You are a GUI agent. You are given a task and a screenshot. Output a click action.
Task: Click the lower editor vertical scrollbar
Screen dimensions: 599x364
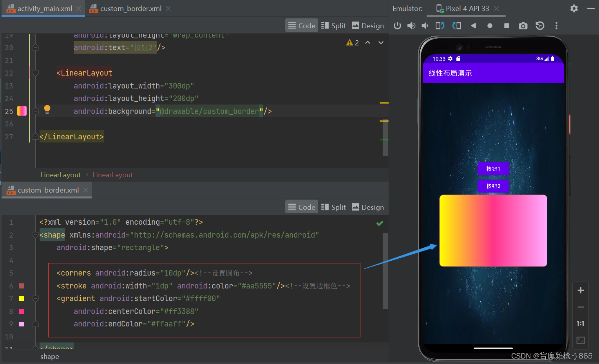[x=385, y=271]
